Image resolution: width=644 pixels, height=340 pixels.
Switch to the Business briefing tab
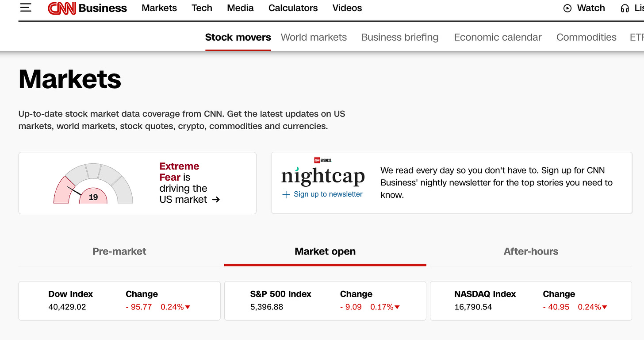400,37
